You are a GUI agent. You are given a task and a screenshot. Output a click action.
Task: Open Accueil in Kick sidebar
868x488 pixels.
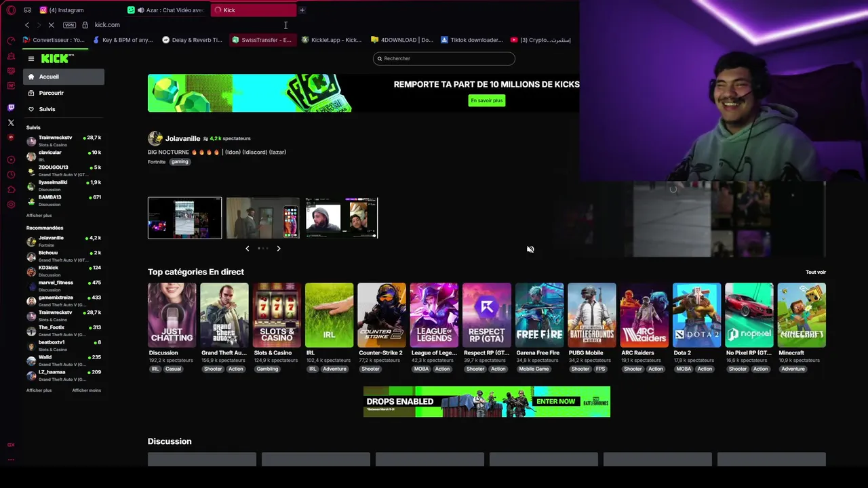(64, 77)
